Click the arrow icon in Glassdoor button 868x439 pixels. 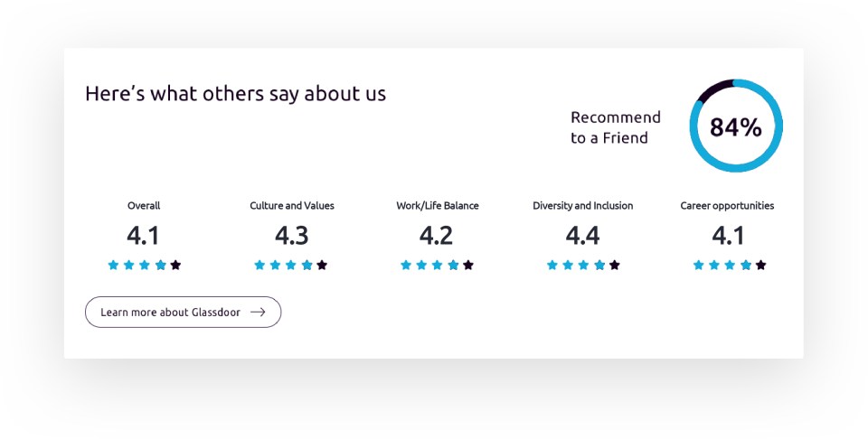click(x=258, y=312)
